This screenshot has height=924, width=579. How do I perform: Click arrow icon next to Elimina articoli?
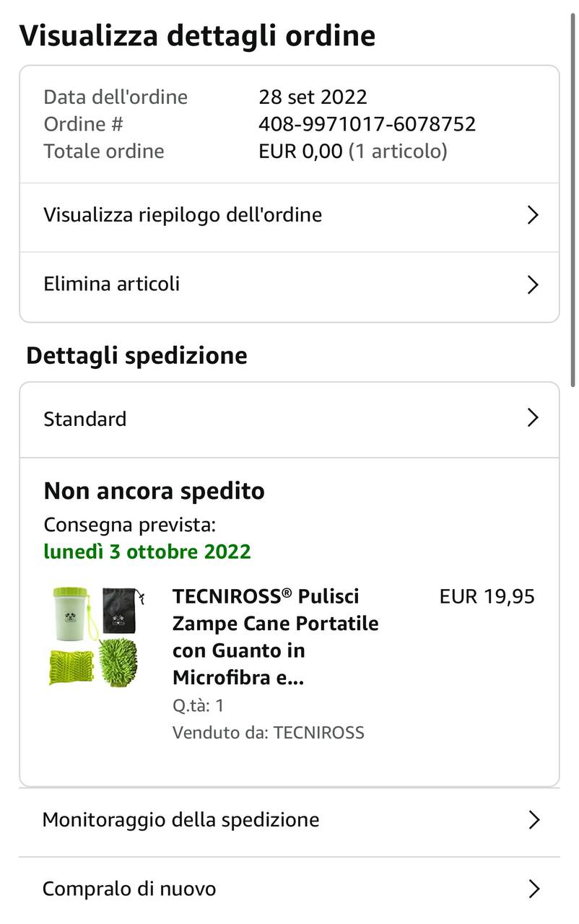pos(533,284)
